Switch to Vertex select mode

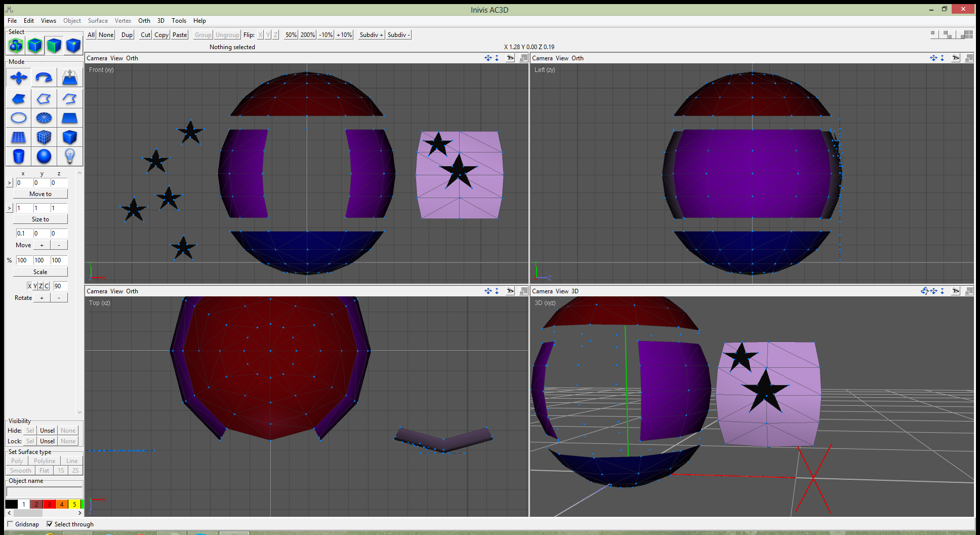(73, 46)
